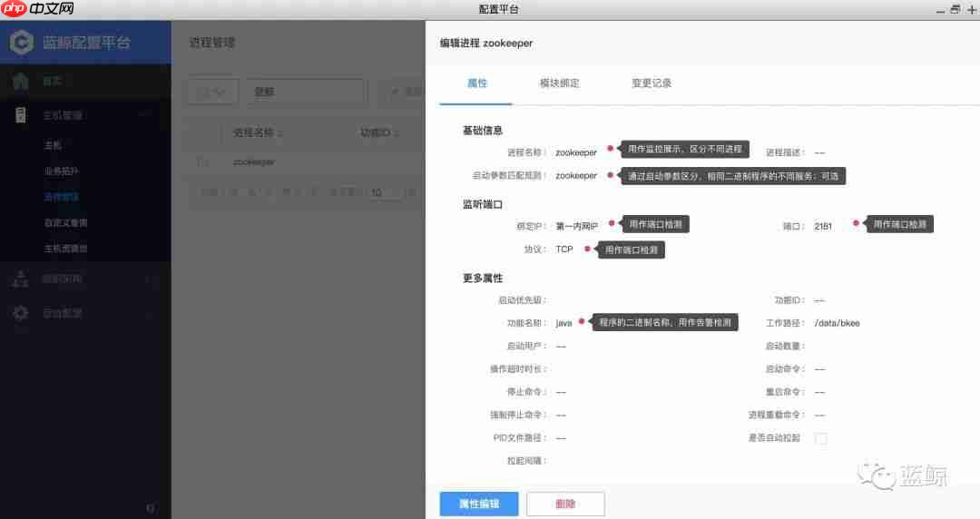
Task: Sort by the 功能ID column header
Action: click(x=378, y=132)
